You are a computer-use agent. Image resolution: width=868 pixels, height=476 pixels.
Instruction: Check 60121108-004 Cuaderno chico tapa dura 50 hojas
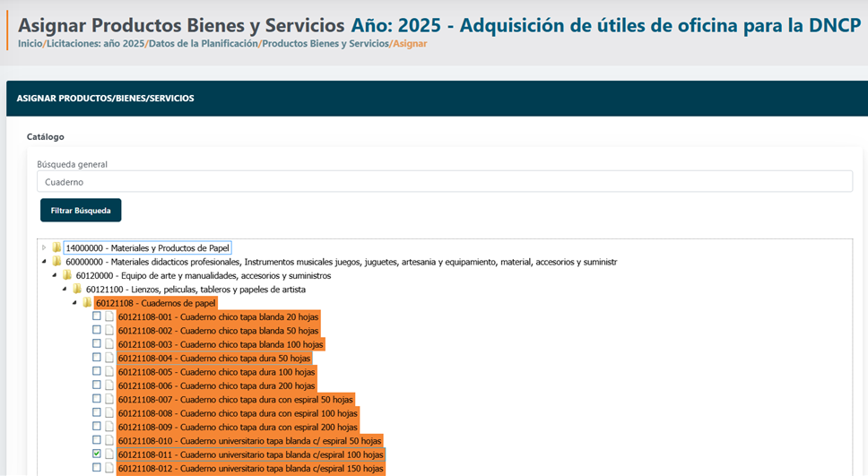point(97,358)
